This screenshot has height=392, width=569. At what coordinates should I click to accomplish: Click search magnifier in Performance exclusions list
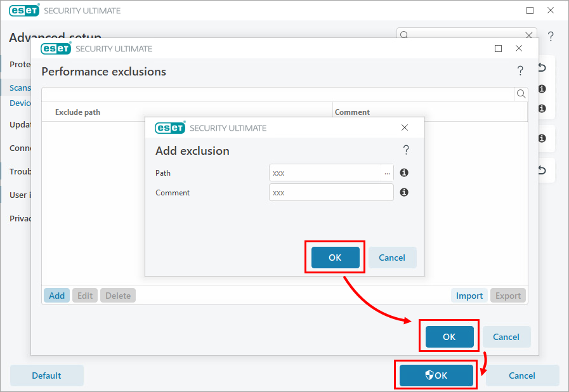click(521, 94)
